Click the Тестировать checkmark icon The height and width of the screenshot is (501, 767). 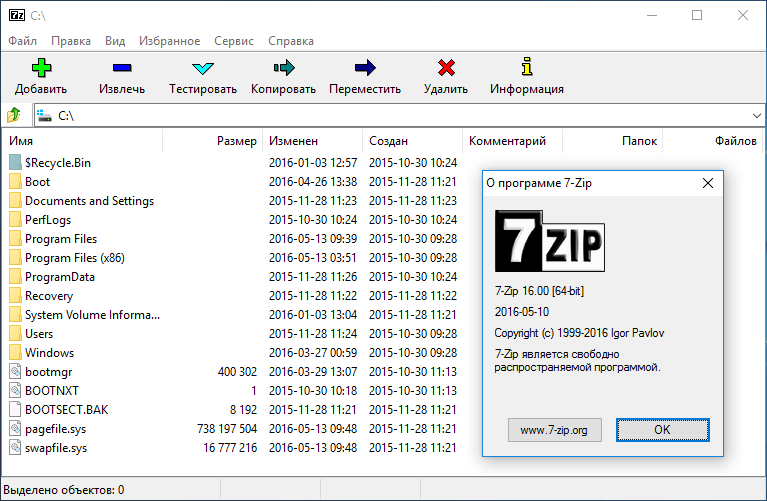pyautogui.click(x=203, y=68)
